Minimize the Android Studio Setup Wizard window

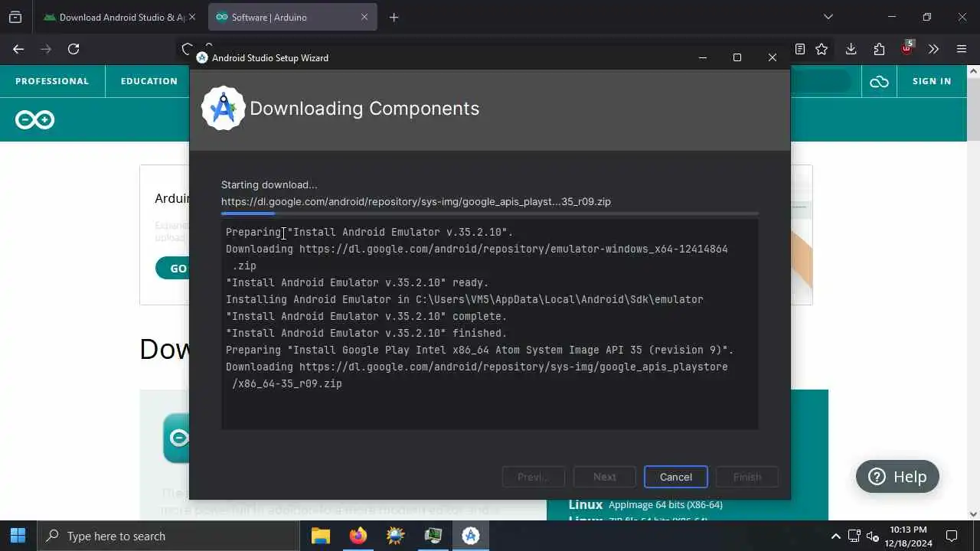pos(703,57)
